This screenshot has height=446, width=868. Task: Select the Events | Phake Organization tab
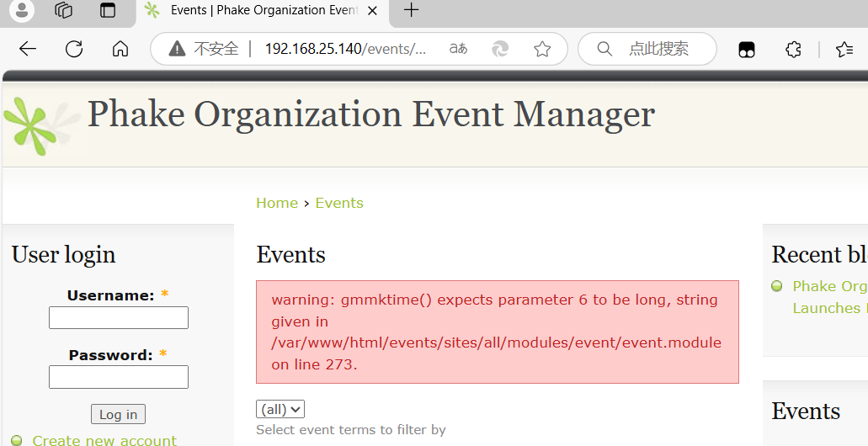click(263, 10)
